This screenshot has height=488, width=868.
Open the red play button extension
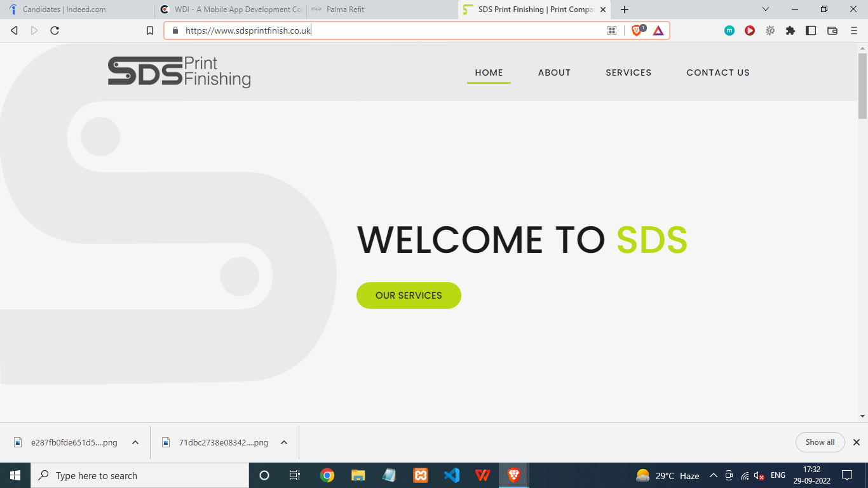750,30
